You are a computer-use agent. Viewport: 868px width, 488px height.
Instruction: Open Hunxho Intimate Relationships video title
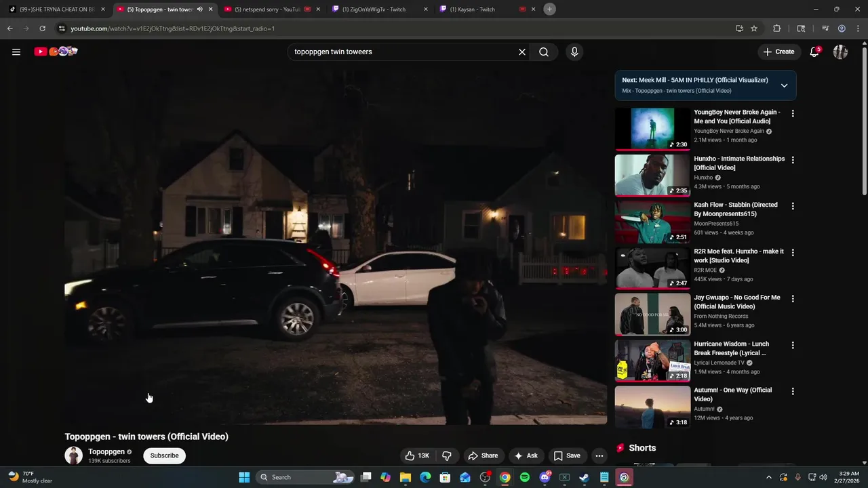pyautogui.click(x=739, y=163)
